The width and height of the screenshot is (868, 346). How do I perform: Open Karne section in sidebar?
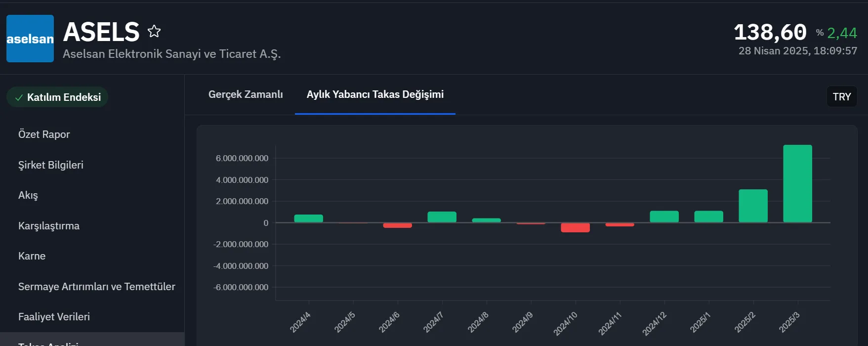pos(32,256)
